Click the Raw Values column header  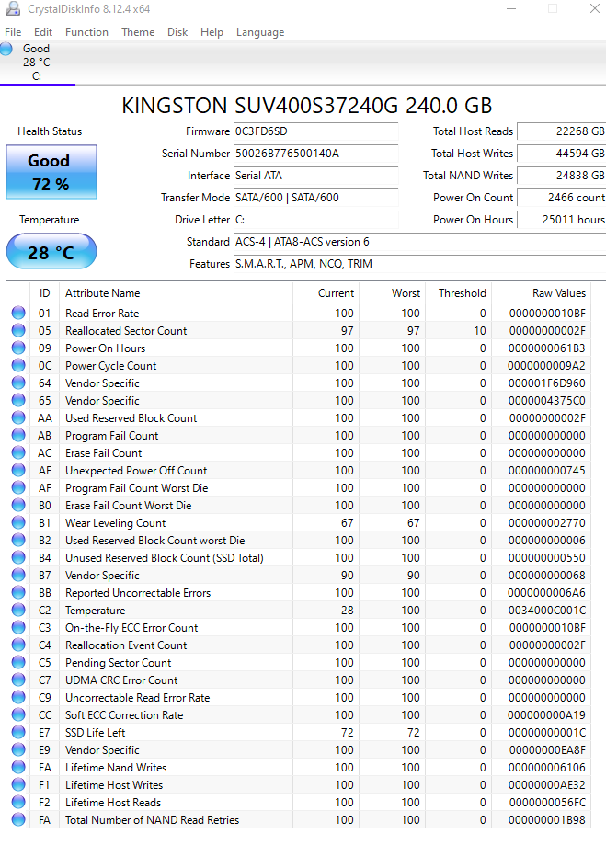point(542,292)
